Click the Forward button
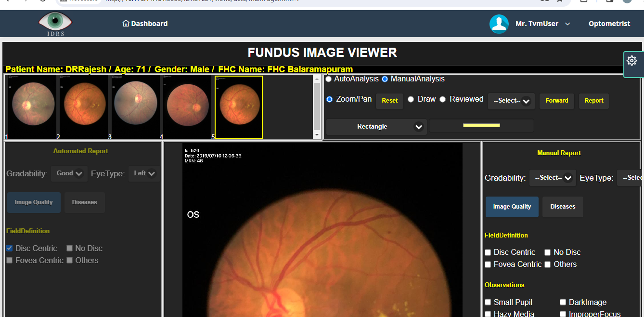 click(557, 101)
